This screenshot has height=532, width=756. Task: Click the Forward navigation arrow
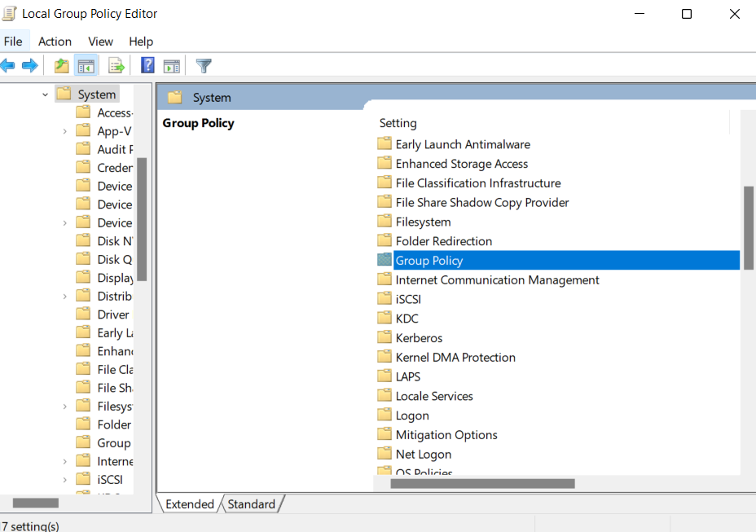click(30, 65)
